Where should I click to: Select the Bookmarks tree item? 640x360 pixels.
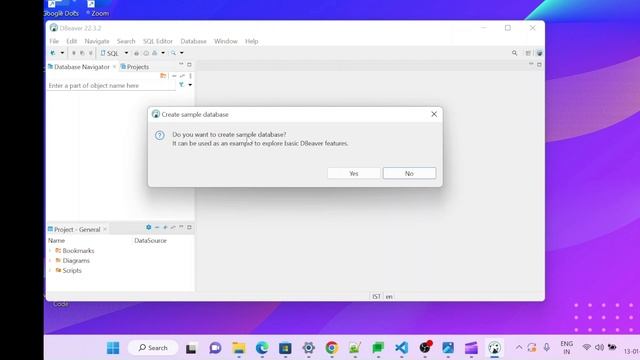pyautogui.click(x=78, y=251)
